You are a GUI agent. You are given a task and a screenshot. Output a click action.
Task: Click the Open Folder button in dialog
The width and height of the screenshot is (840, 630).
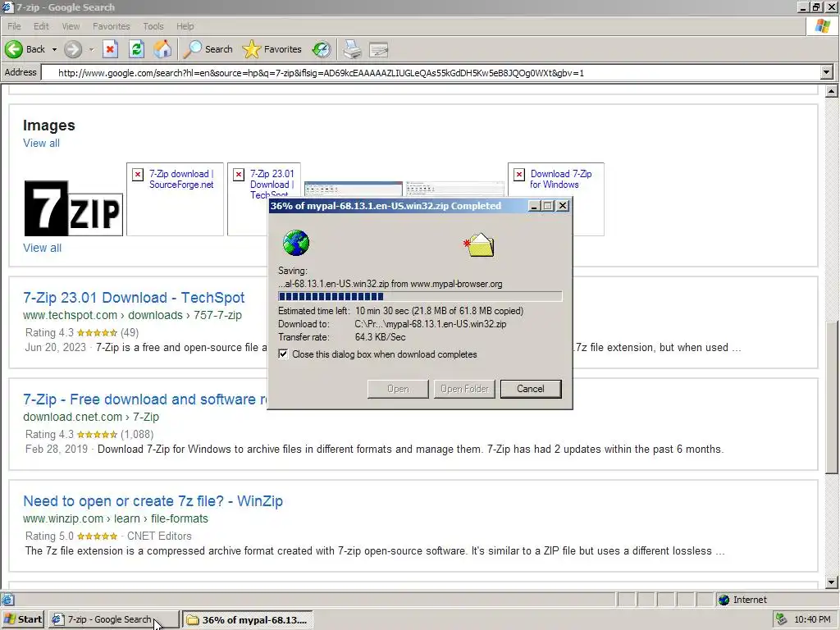pos(464,389)
